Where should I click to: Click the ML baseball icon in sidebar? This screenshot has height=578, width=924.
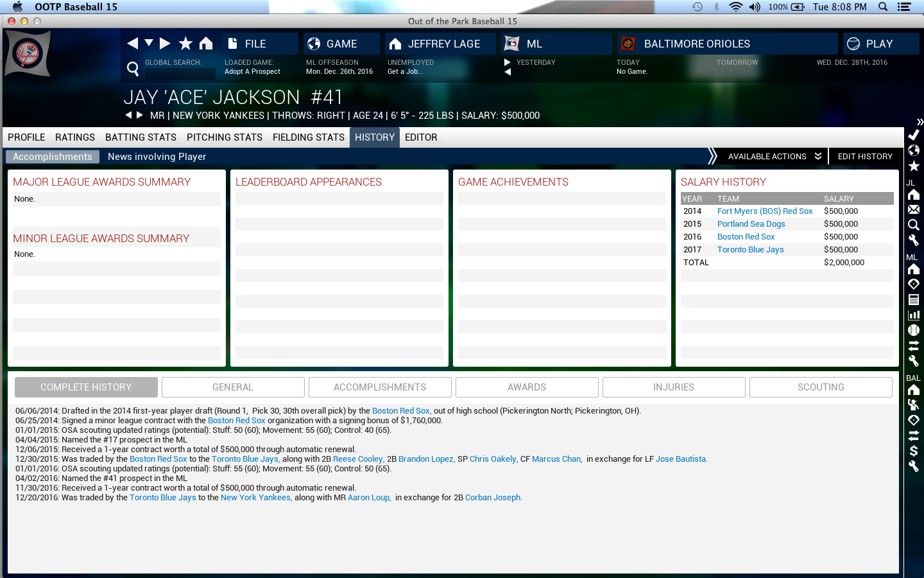point(914,330)
